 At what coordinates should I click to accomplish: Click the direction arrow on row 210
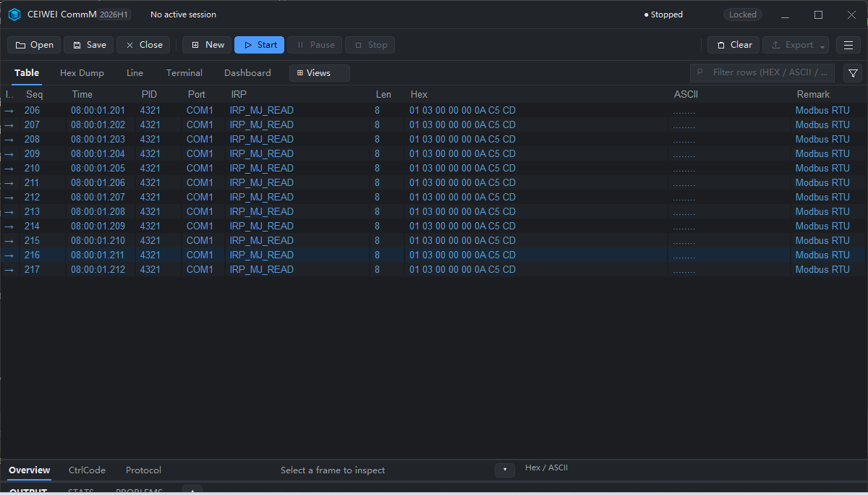click(x=9, y=169)
